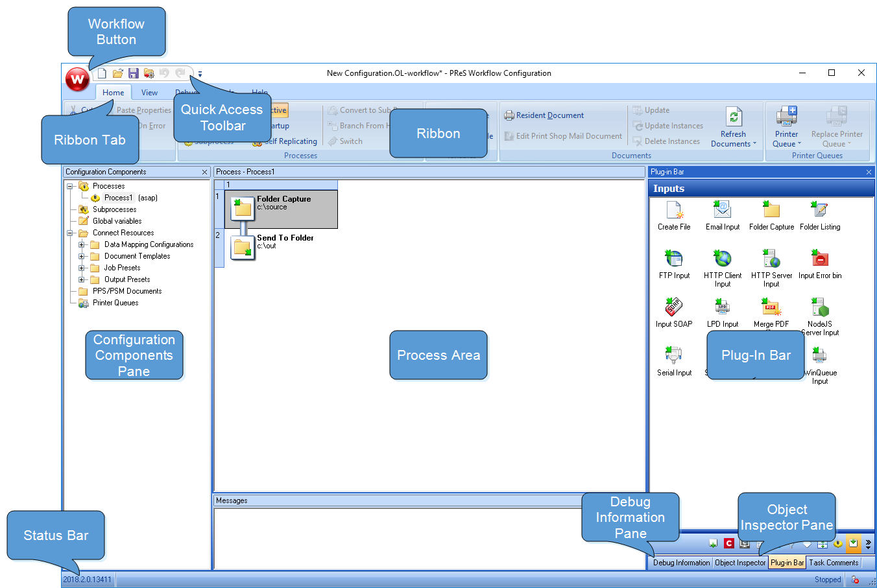Click the New configuration icon in quick access toolbar
The height and width of the screenshot is (588, 877).
click(x=102, y=73)
